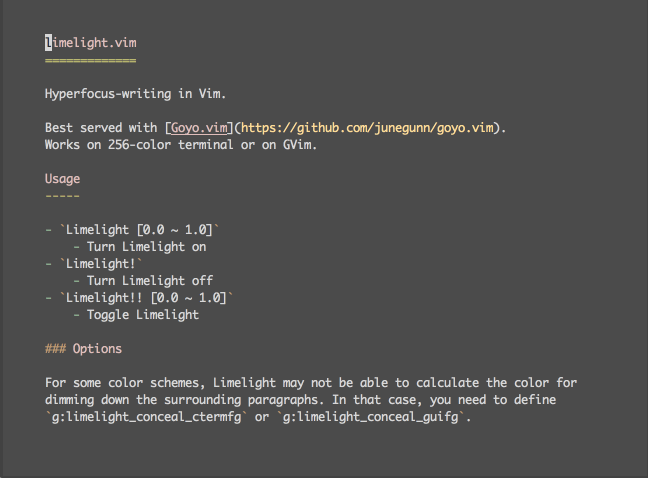The image size is (648, 478).
Task: Click the `Limelight!` command text
Action: 101,264
